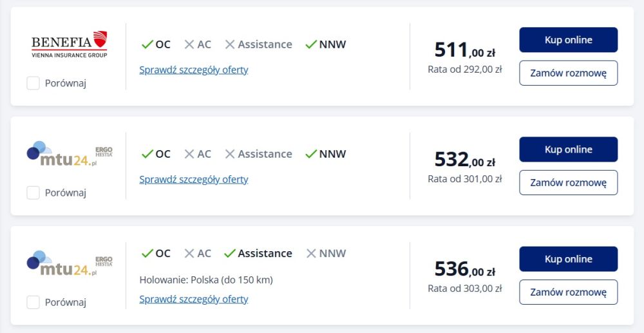
Task: Click the green NNW checkmark in the 532 zł offer
Action: coord(311,154)
